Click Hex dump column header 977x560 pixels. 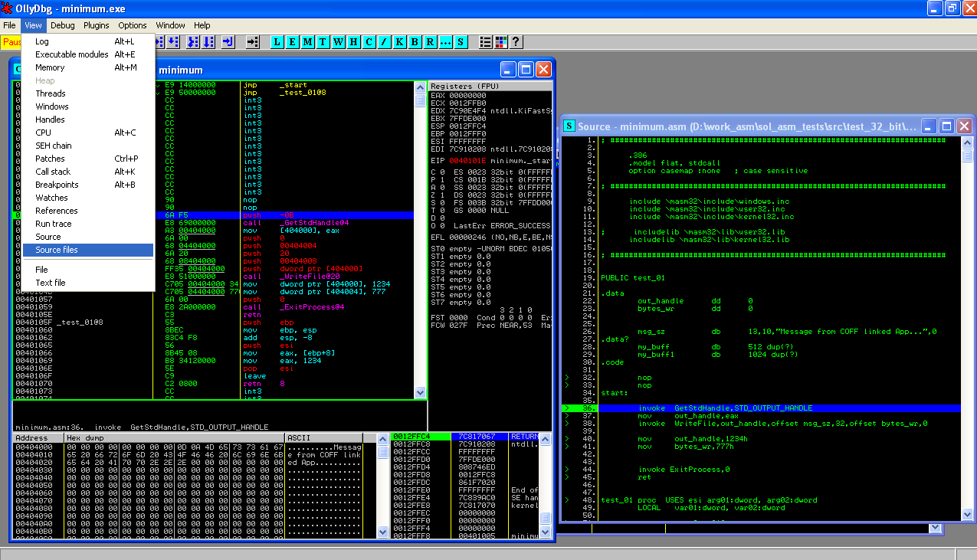(173, 438)
